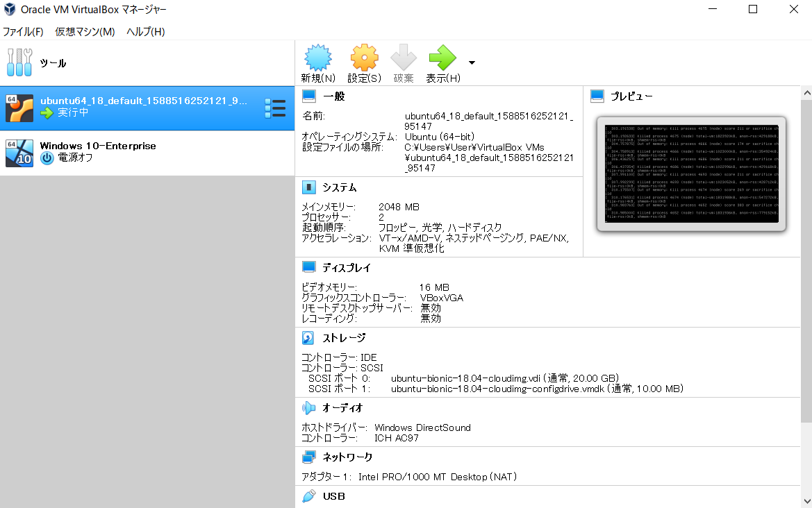Click the 表示 (Show) toolbar icon

point(443,57)
